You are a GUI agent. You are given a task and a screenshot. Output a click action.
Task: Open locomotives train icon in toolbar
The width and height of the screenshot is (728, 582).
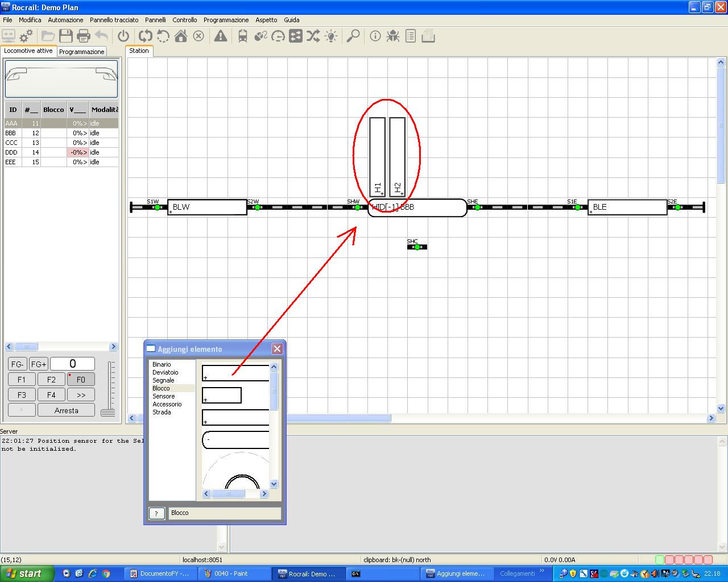243,36
